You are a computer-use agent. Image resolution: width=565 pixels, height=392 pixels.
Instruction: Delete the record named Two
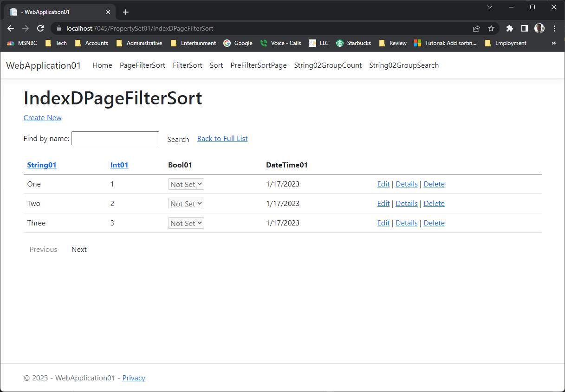click(x=434, y=204)
